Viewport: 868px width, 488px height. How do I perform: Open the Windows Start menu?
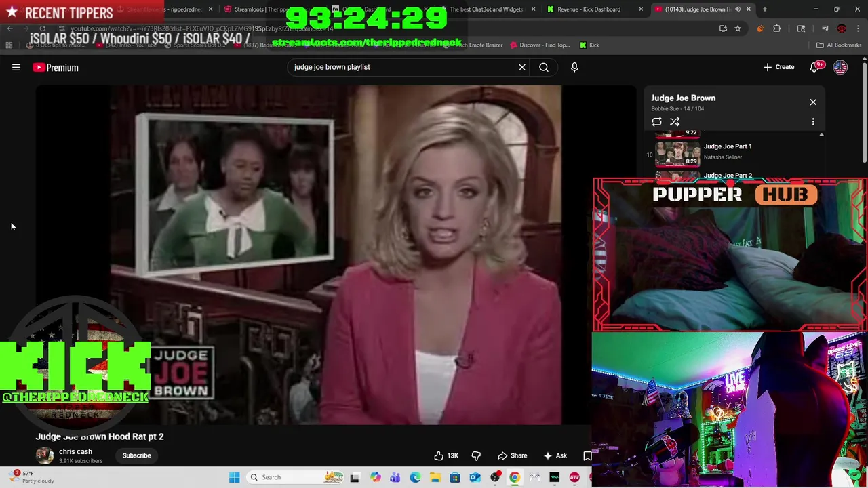234,477
